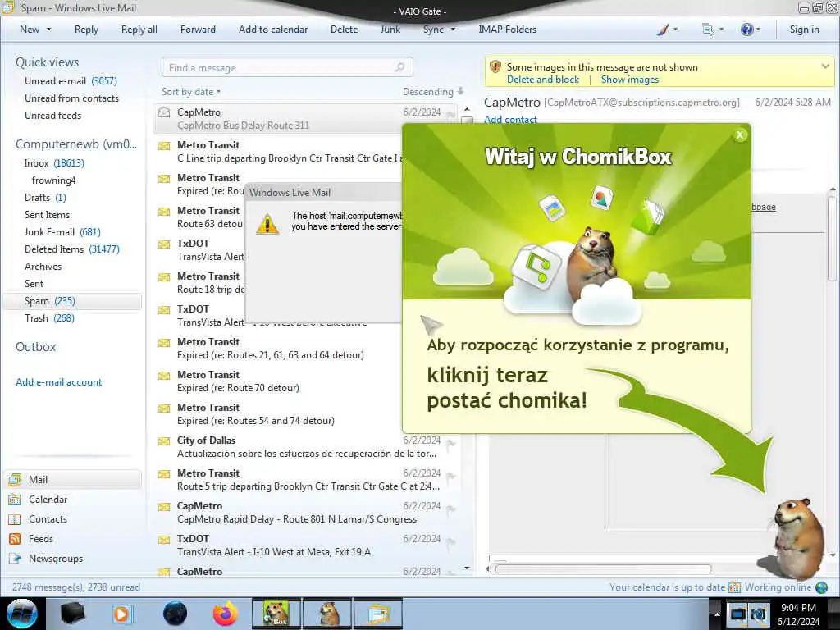This screenshot has height=630, width=840.
Task: Click the warning icon in error dialog
Action: coord(267,224)
